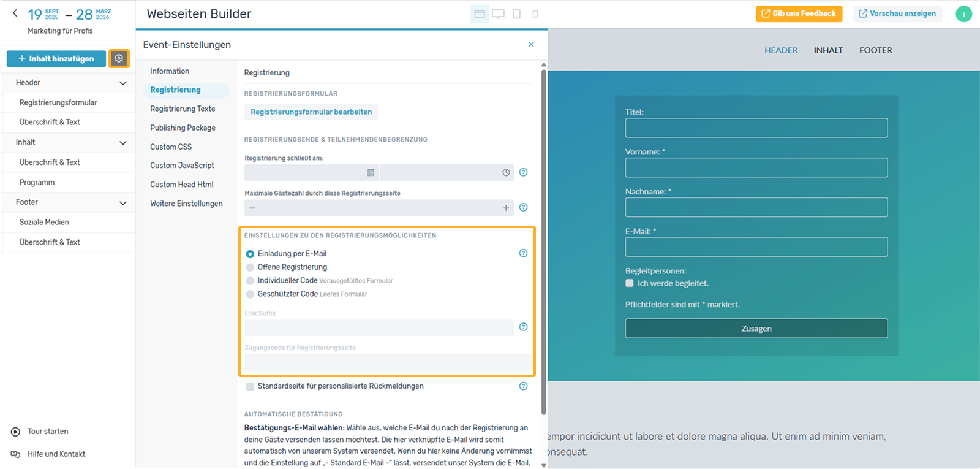Viewport: 980px width, 469px height.
Task: Open Publishing Package settings tab
Action: (x=183, y=128)
